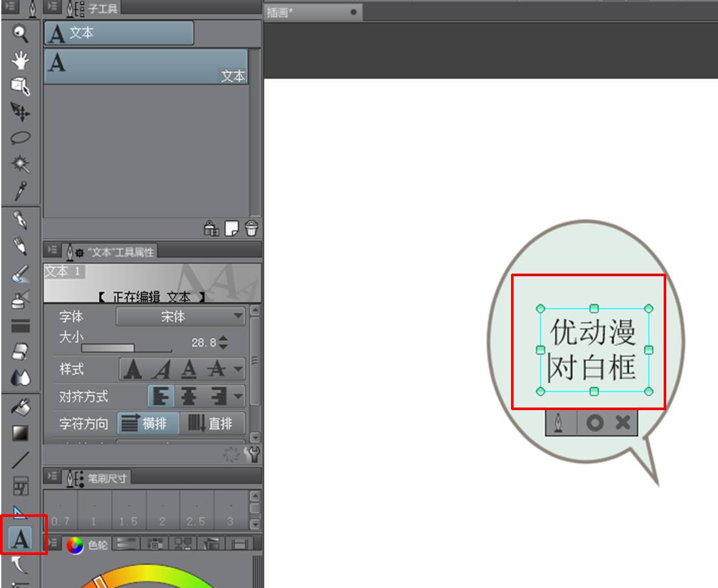
Task: Expand the 对齐方式 alignment options arrow
Action: click(x=239, y=396)
